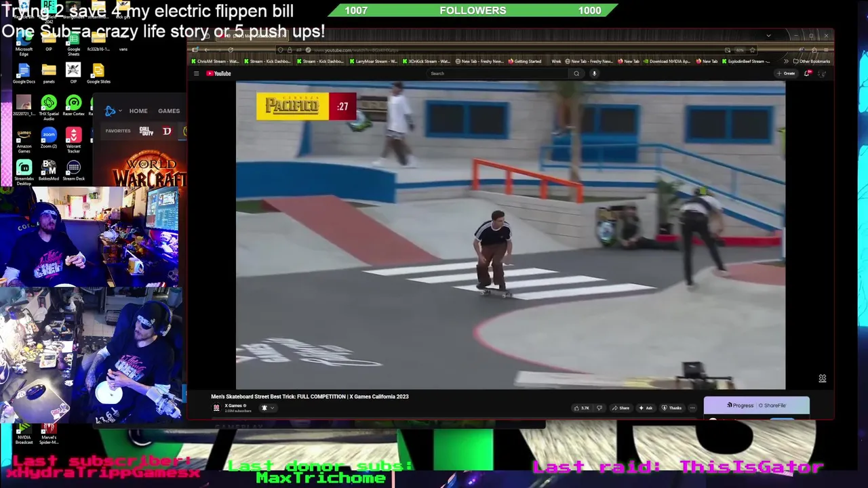Click the YouTube search magnifier button
This screenshot has height=488, width=868.
click(576, 73)
